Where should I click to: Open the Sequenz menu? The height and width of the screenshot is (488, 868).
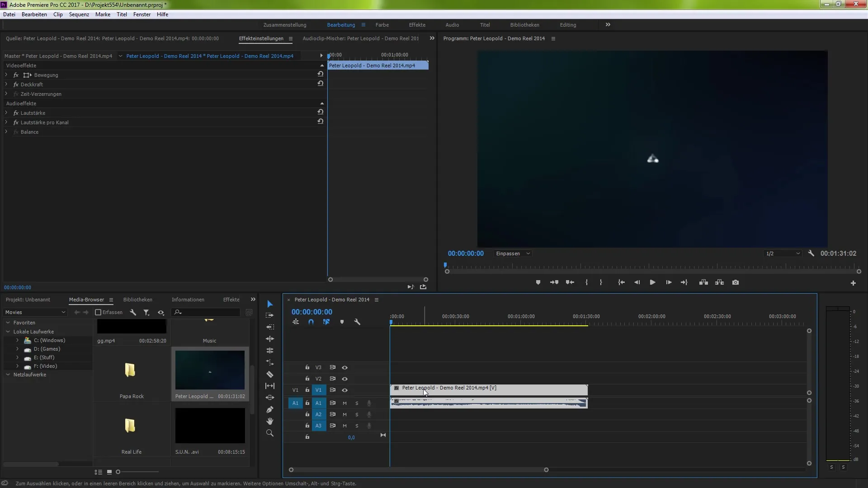[79, 14]
